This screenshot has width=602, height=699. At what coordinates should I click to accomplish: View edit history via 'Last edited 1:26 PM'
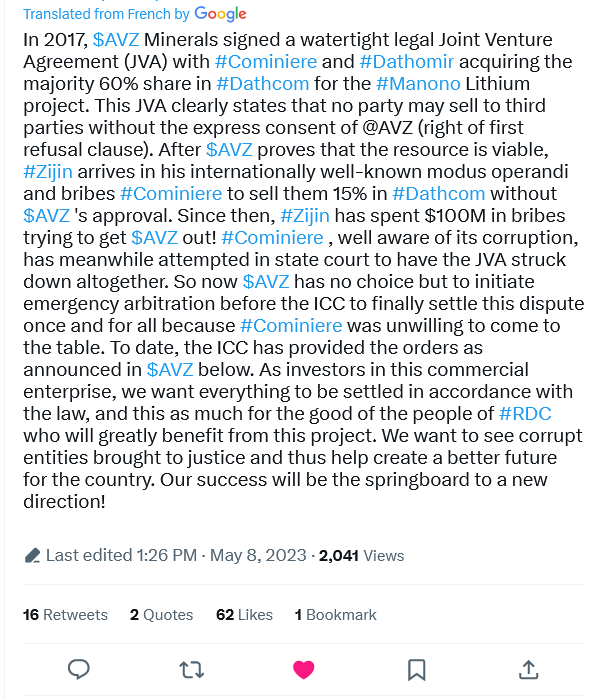(121, 555)
